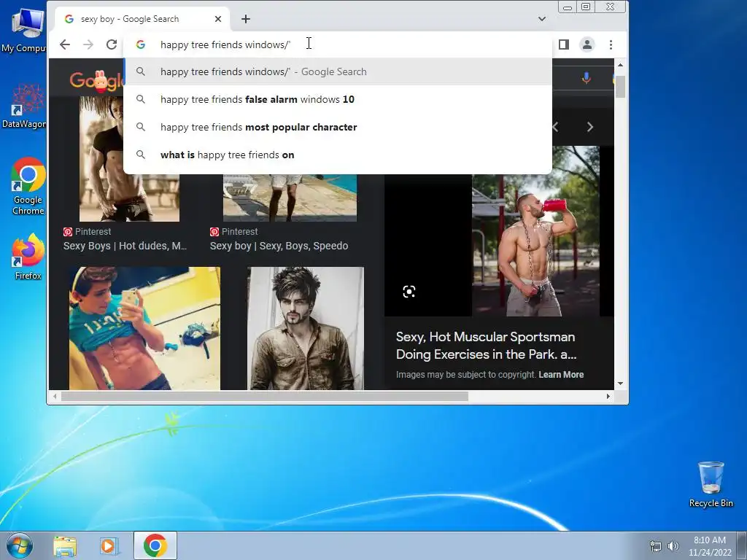Reload the current page
The image size is (747, 560).
[x=112, y=44]
